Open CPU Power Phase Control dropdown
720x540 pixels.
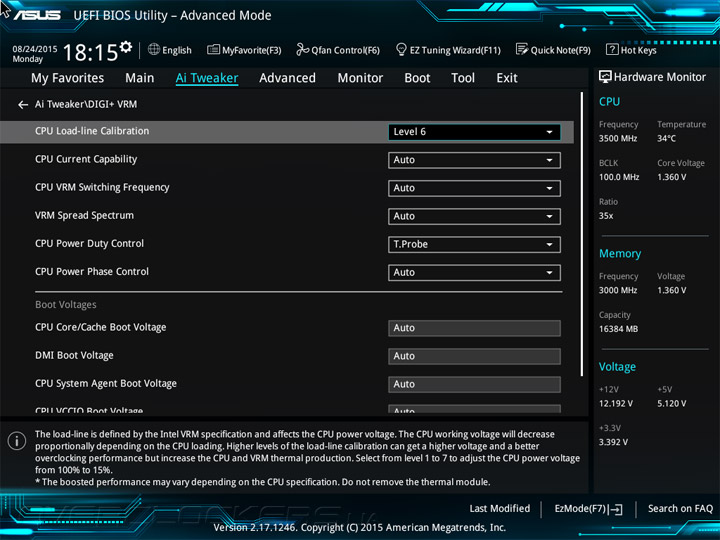pyautogui.click(x=474, y=272)
